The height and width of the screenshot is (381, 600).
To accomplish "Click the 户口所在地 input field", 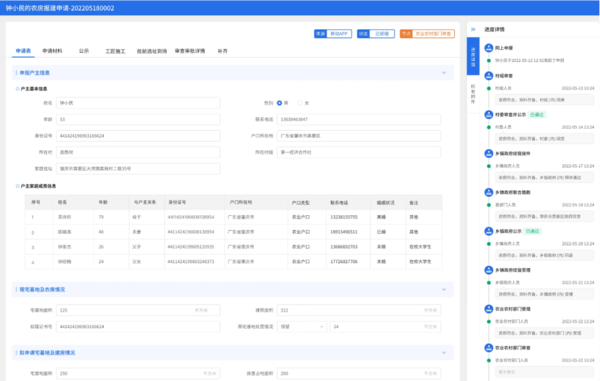I will coord(359,136).
